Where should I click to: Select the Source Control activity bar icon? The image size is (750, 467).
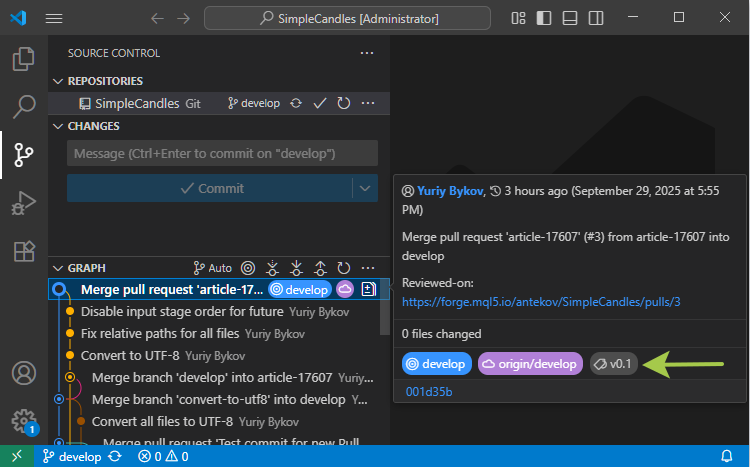pos(23,155)
